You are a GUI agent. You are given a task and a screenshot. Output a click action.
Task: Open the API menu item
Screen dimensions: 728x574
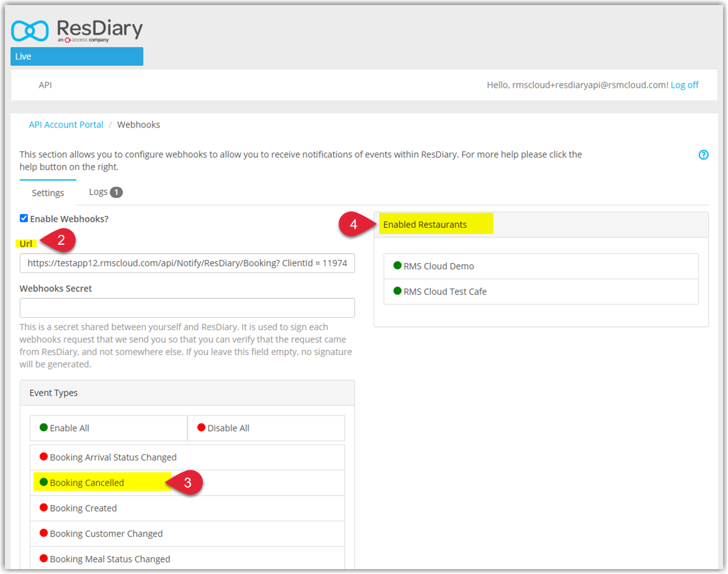point(45,85)
